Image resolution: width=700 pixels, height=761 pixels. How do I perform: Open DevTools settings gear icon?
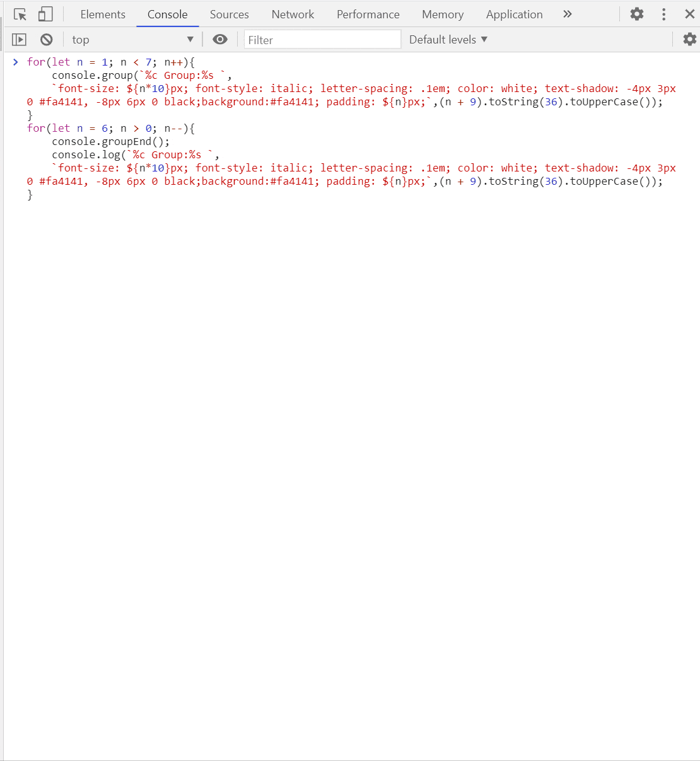(x=637, y=14)
